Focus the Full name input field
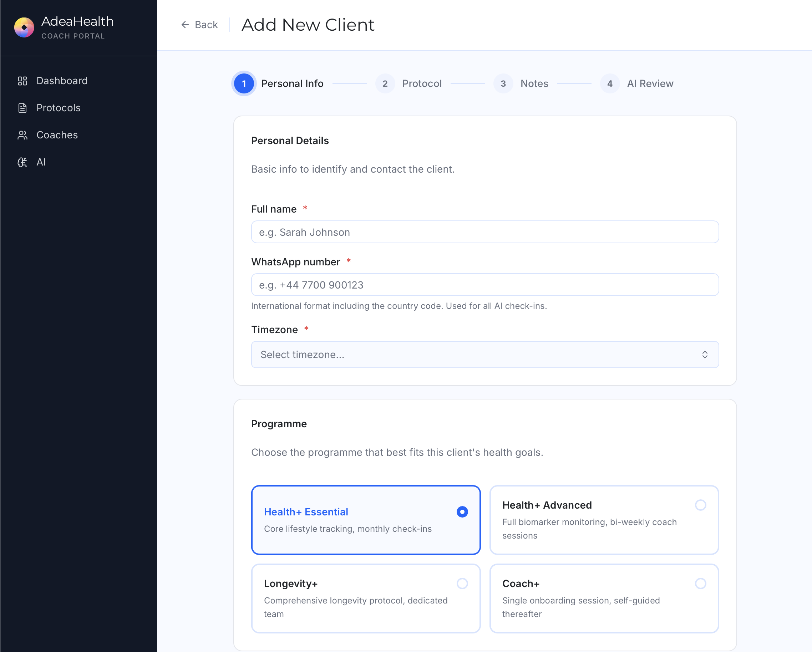The image size is (812, 652). coord(485,232)
